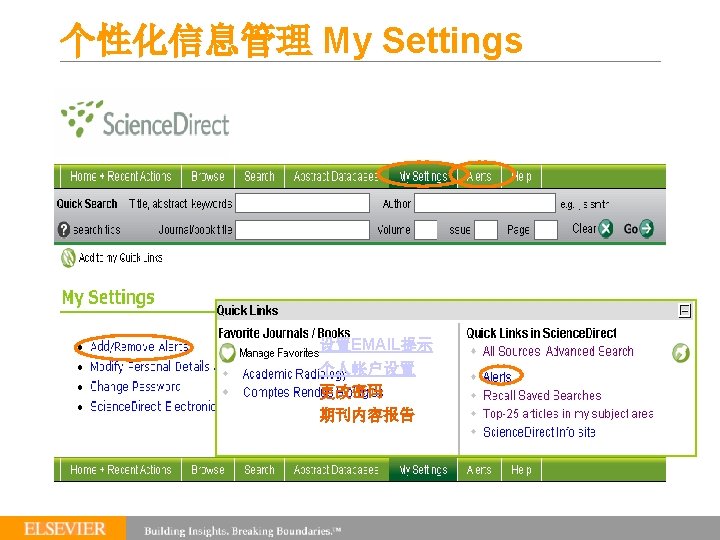Open the ScienceDirect Electronic link
Screen dimensions: 720x540
pyautogui.click(x=152, y=406)
